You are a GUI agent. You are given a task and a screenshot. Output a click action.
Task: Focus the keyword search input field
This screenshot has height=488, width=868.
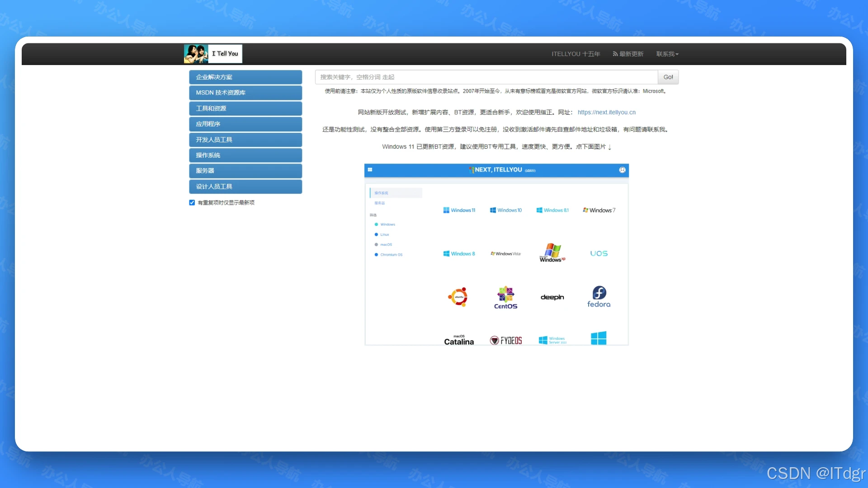486,77
